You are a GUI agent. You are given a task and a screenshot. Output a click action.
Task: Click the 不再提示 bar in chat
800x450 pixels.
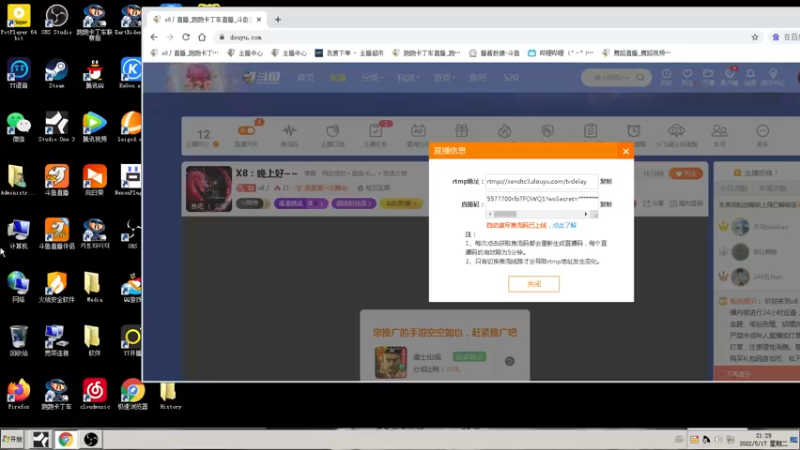757,374
